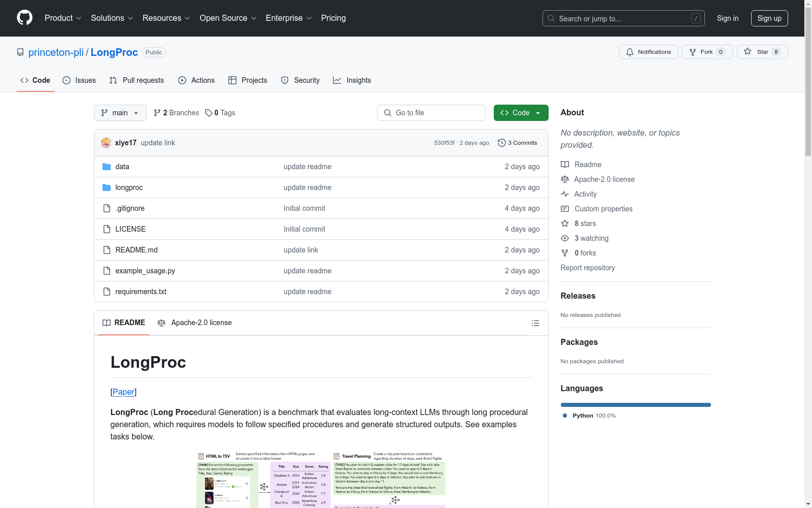The height and width of the screenshot is (508, 812).
Task: Switch to the Issues tab
Action: pos(79,80)
